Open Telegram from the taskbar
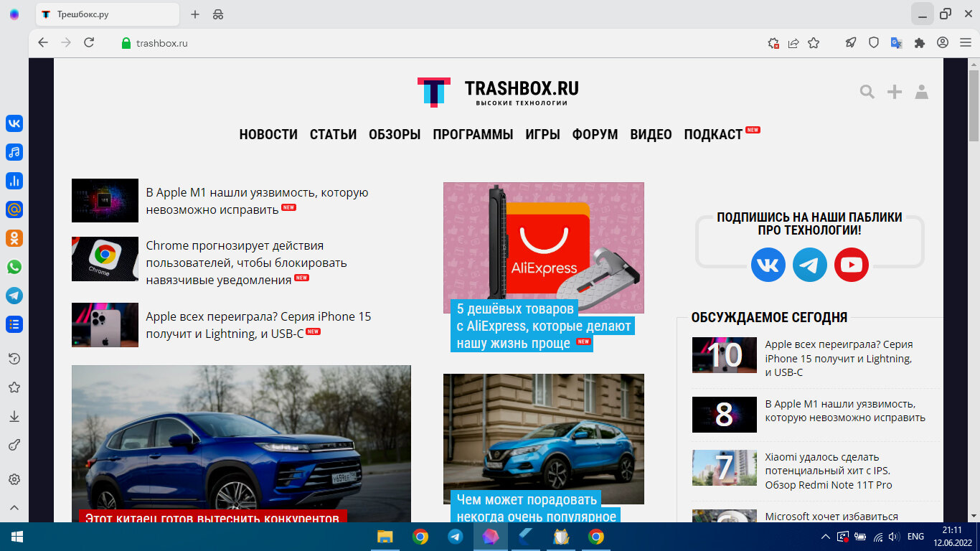This screenshot has height=551, width=980. (x=456, y=537)
